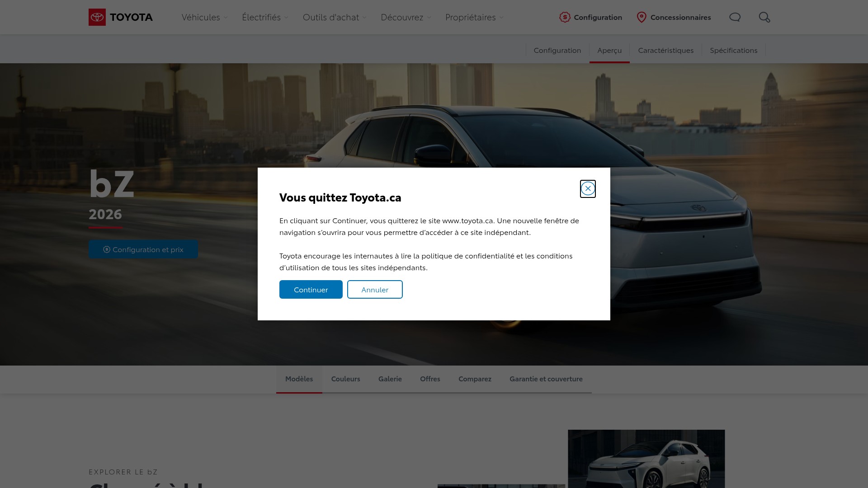Select the Couleurs section tab
The width and height of the screenshot is (868, 488).
click(346, 379)
